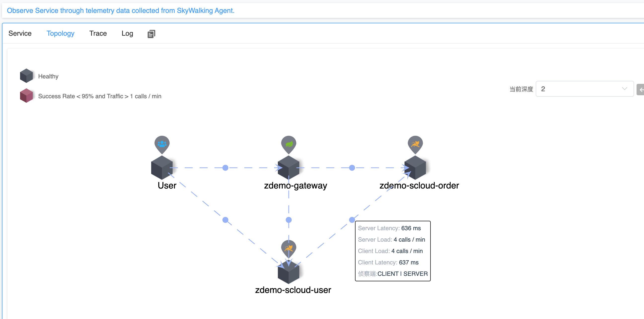Click the 'Client Load: 4 calls / min' tooltip line
644x319 pixels.
(x=390, y=251)
